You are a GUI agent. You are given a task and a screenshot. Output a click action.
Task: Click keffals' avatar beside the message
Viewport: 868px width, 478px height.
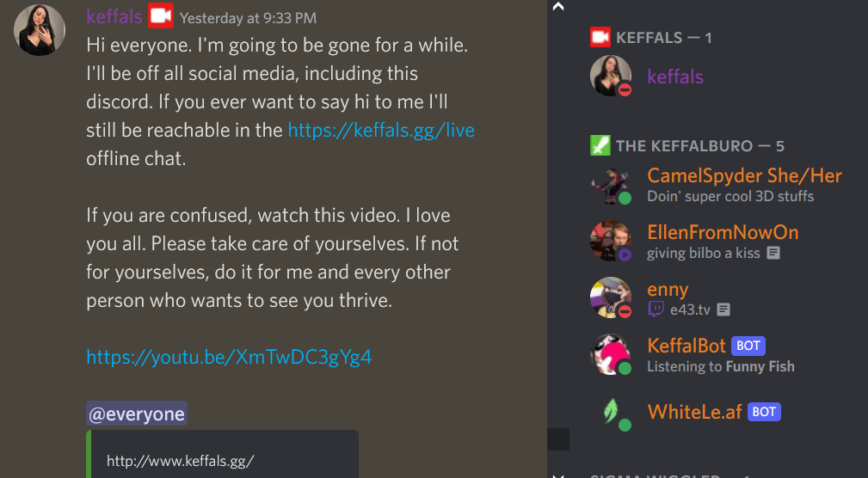[40, 30]
